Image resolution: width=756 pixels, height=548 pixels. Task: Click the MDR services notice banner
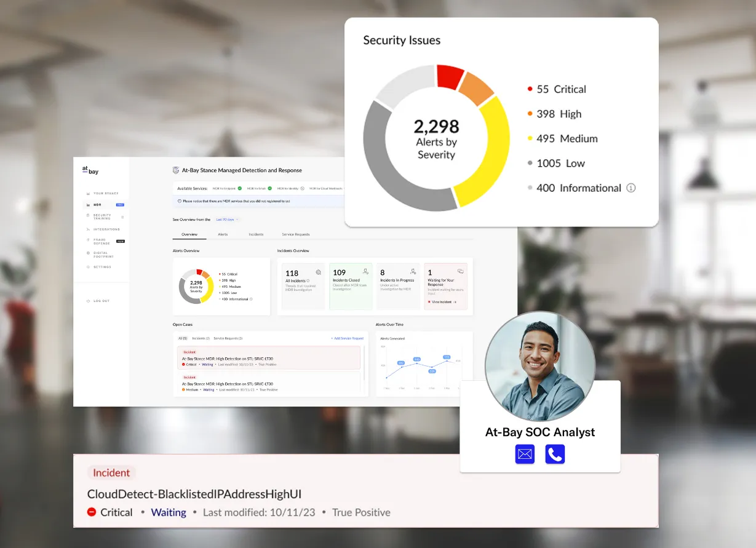259,201
